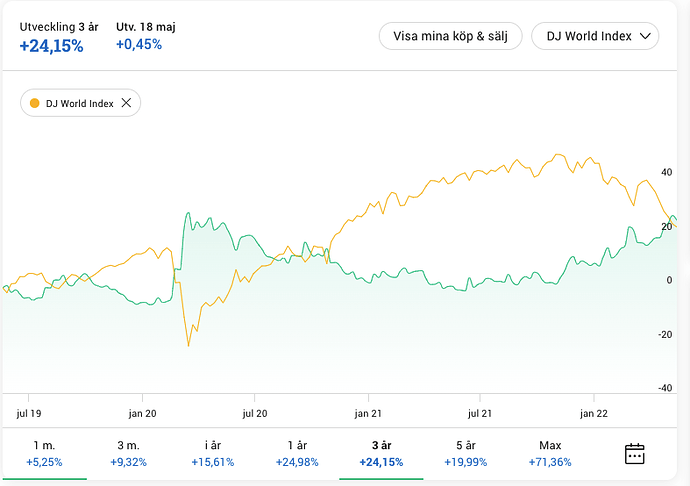Click the Utv. 18 maj +0,45% value
The height and width of the screenshot is (486, 690).
click(139, 44)
